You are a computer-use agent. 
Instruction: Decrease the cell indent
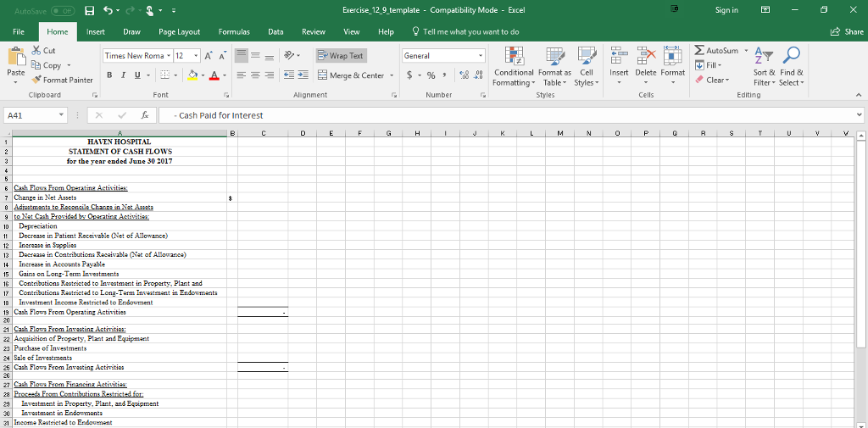(x=290, y=75)
